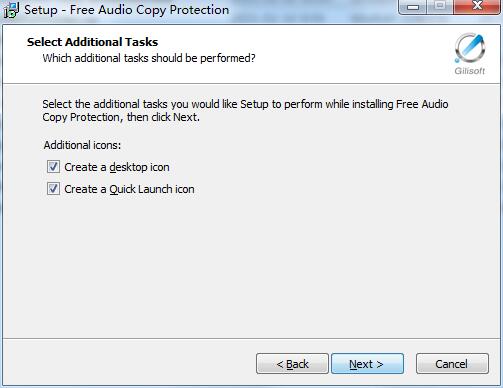
Task: Proceed by clicking Next
Action: click(x=367, y=364)
